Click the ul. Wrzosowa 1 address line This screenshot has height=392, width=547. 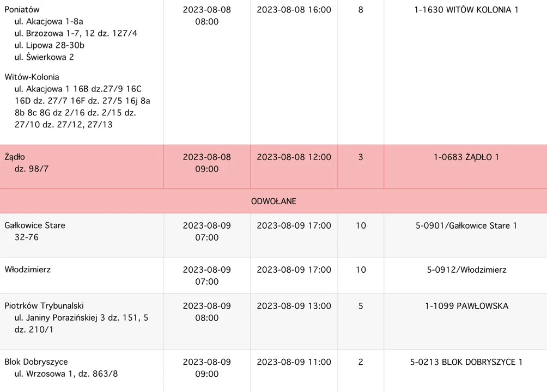point(66,373)
